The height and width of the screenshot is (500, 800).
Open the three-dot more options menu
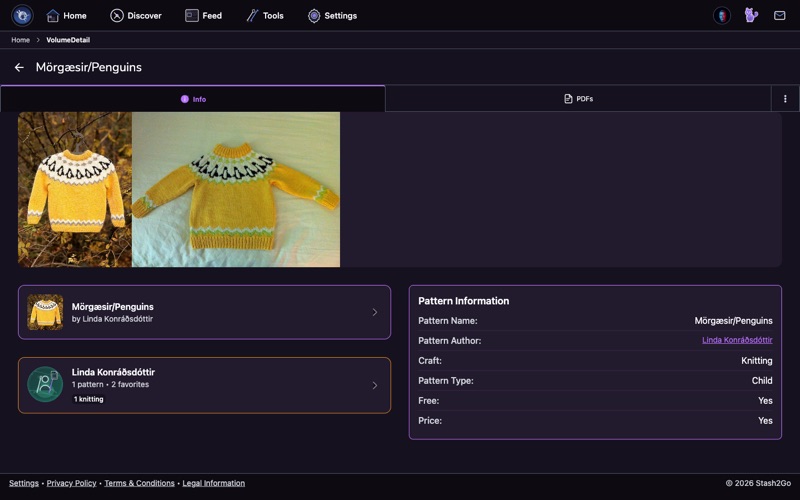pos(785,98)
